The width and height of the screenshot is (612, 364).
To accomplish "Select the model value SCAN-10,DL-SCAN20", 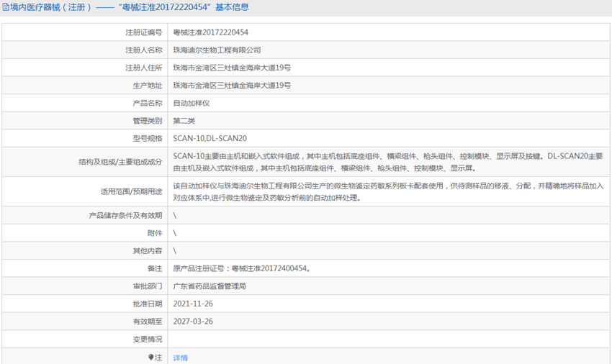I will click(210, 139).
